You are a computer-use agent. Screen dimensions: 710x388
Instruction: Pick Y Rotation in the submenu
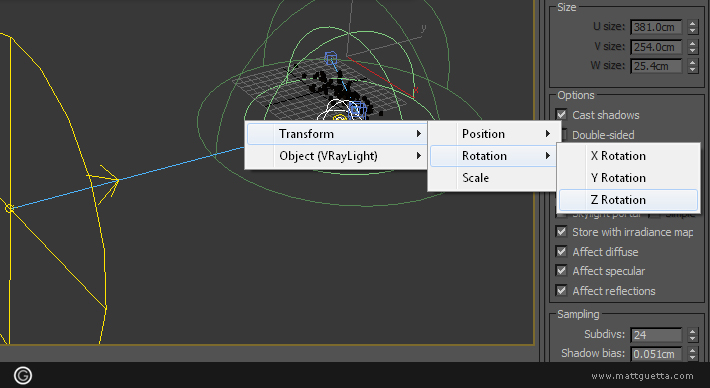click(628, 178)
